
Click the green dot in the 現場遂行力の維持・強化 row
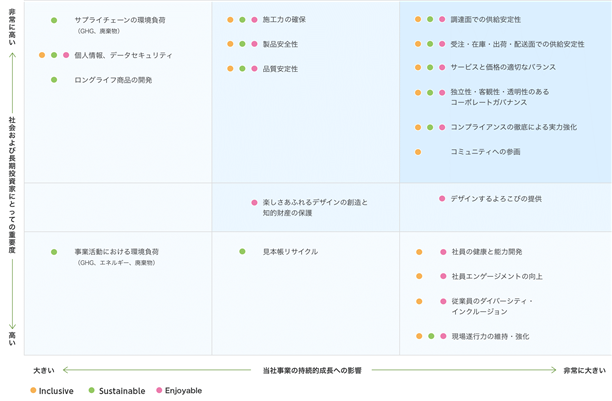431,336
